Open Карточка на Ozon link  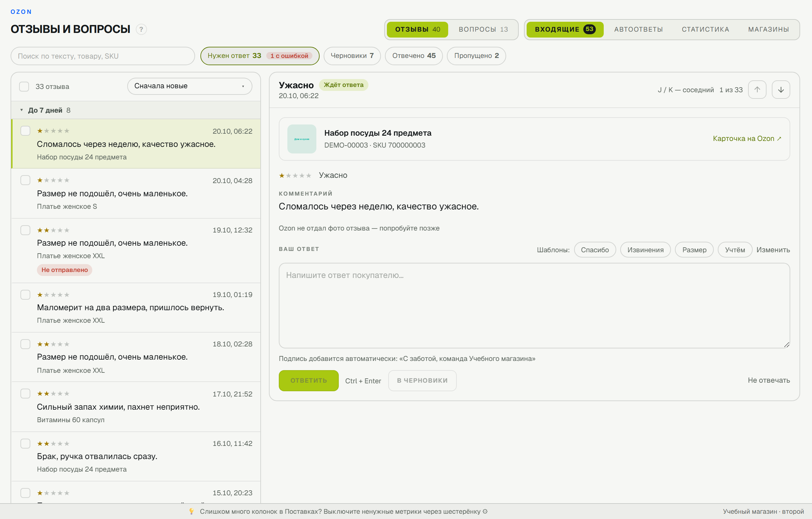point(747,139)
